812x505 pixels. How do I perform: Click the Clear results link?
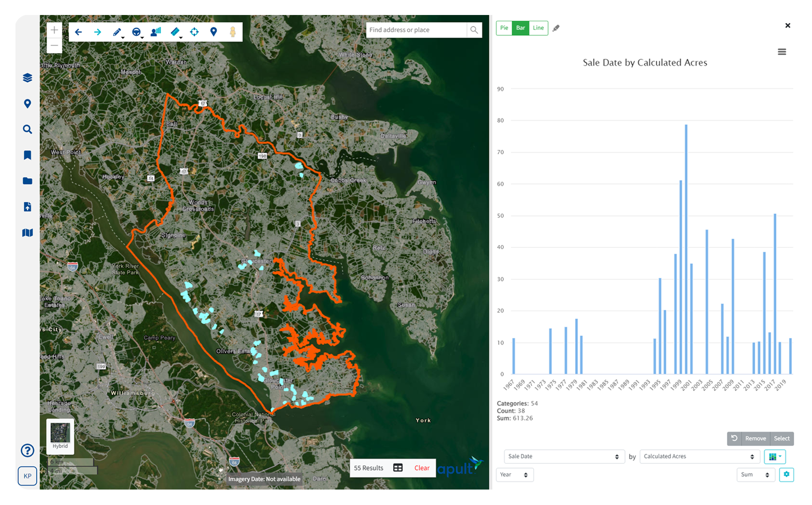421,468
